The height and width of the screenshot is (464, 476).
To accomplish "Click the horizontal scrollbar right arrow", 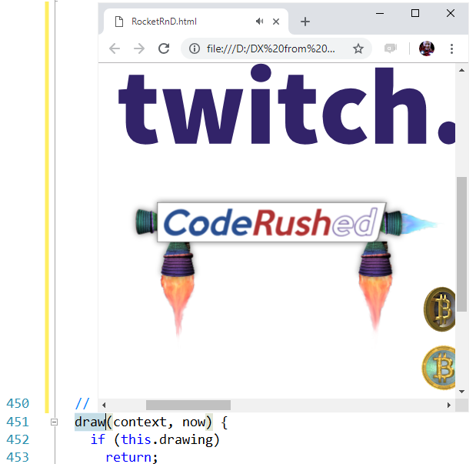I will point(449,405).
